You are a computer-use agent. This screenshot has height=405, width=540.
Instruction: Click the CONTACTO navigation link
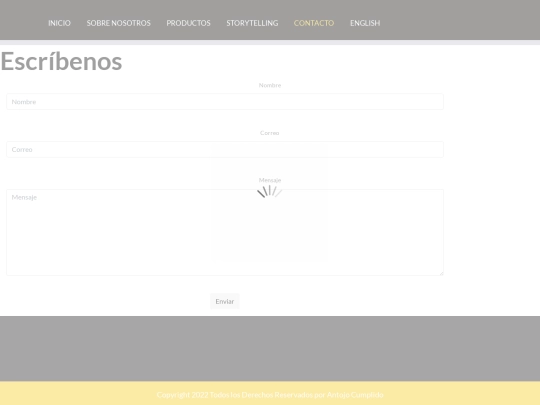click(x=314, y=23)
